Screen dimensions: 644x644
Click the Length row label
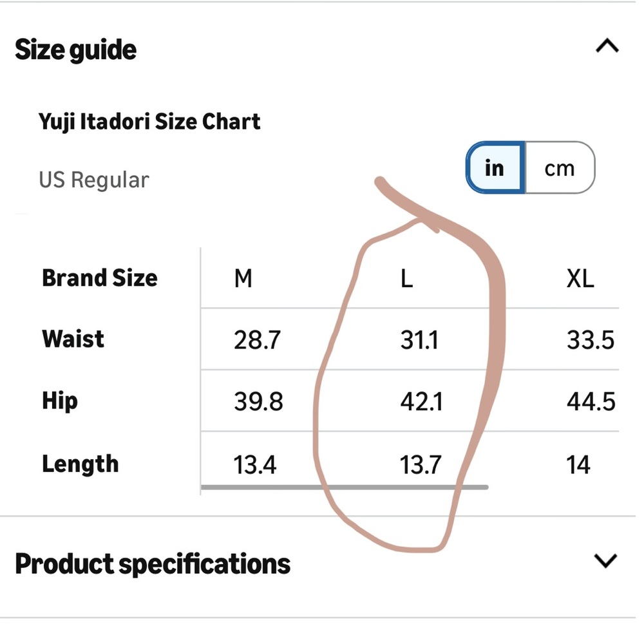point(80,464)
